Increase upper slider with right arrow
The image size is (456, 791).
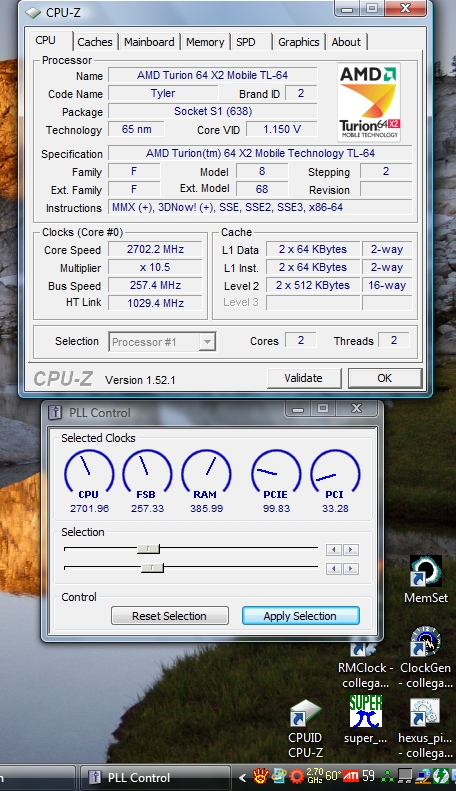tap(351, 550)
